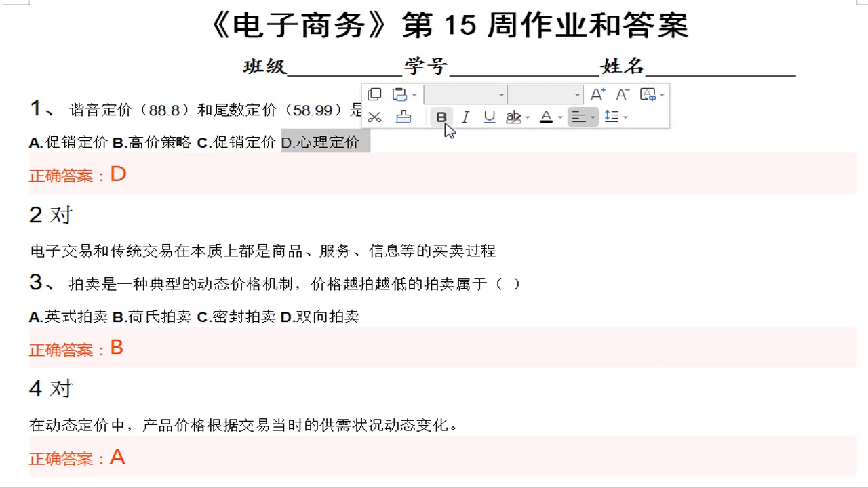Apply the text highlight color icon
This screenshot has height=488, width=868.
pyautogui.click(x=513, y=117)
